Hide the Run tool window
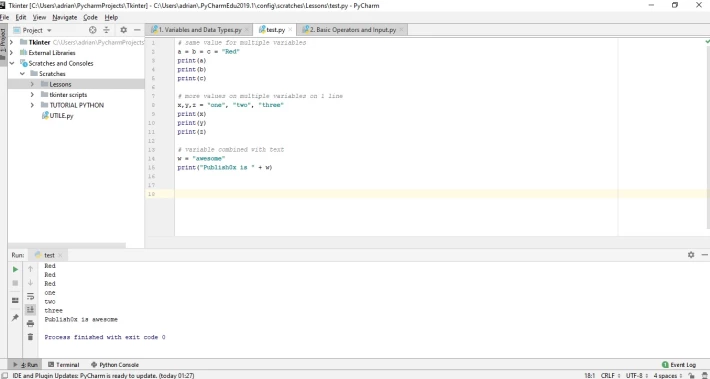 click(x=704, y=255)
